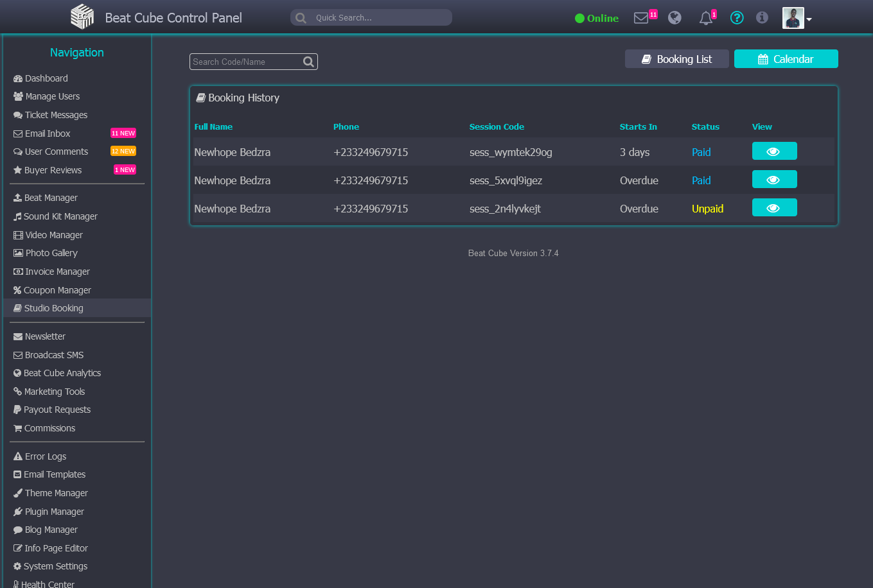The image size is (873, 588).
Task: Open the user avatar dropdown
Action: 797,18
